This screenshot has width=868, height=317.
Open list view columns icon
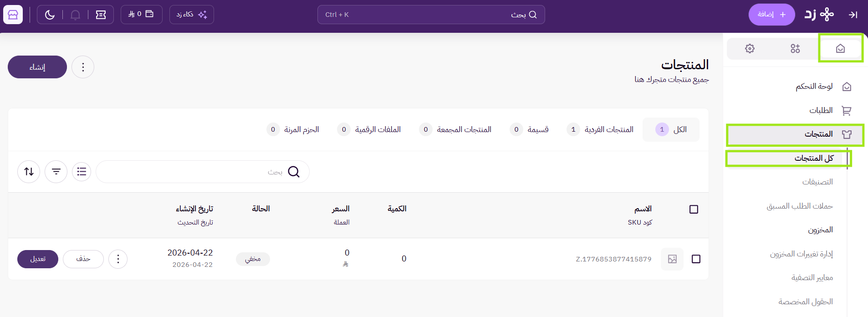tap(82, 172)
